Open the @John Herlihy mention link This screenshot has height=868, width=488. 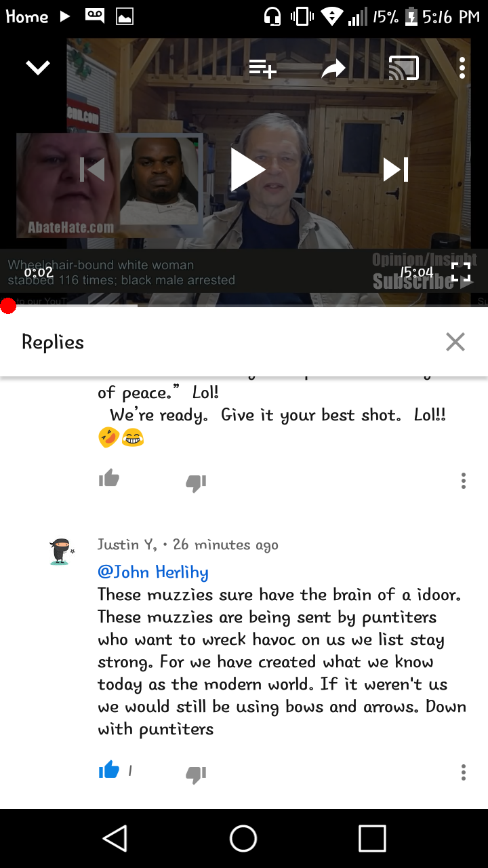coord(153,572)
